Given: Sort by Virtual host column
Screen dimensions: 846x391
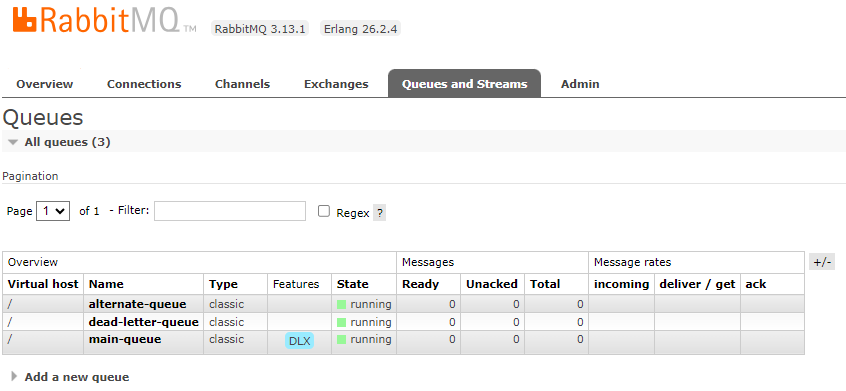Looking at the screenshot, I should tap(43, 284).
